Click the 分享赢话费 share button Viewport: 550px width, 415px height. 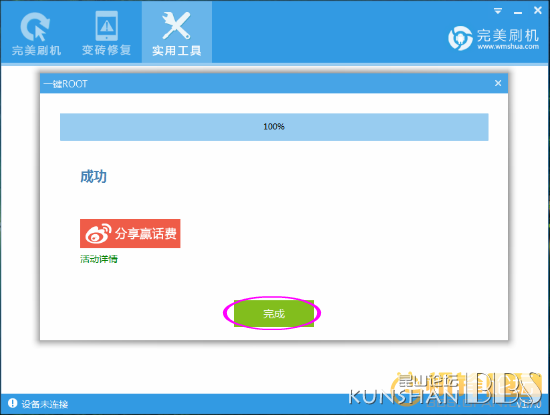(130, 233)
